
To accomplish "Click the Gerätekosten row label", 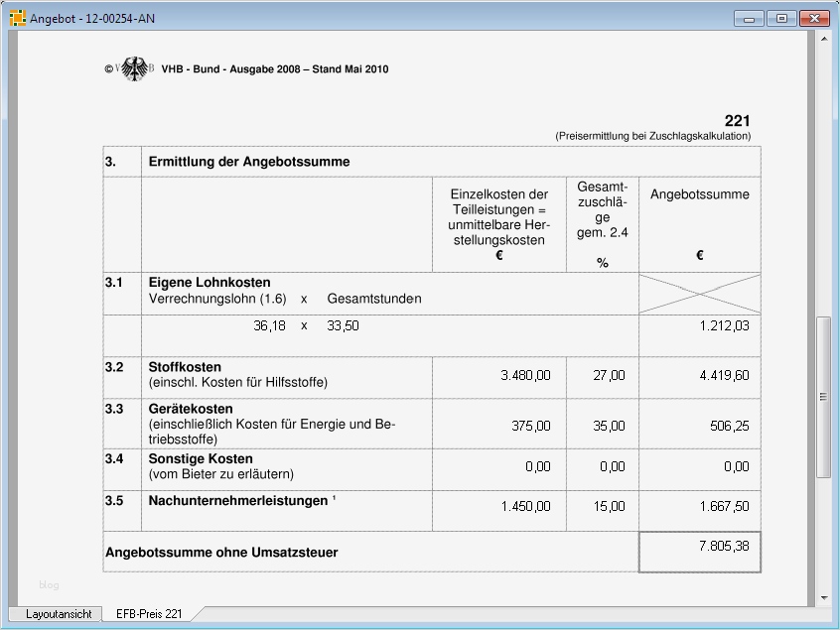I will pyautogui.click(x=191, y=409).
